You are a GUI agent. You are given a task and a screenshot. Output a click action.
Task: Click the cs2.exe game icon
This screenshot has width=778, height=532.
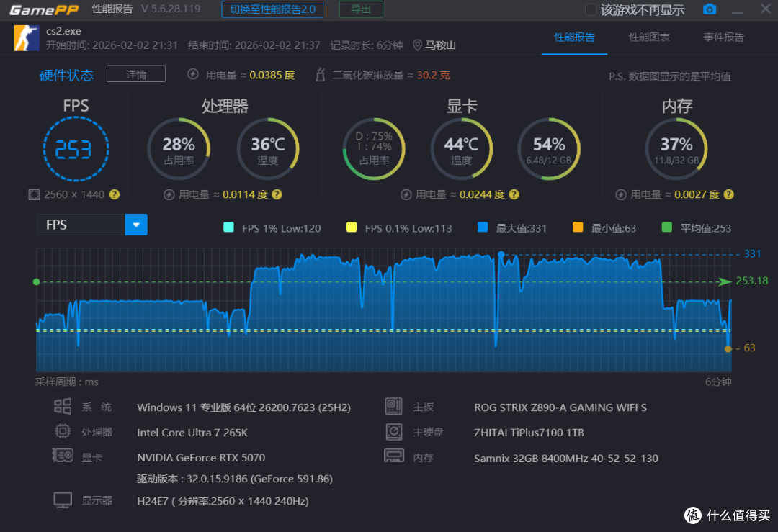pos(27,38)
